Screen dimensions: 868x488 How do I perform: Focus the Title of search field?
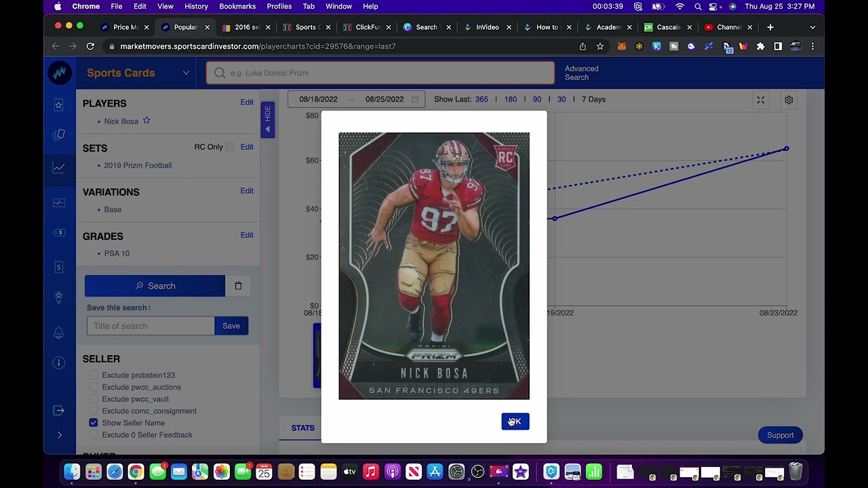point(151,326)
